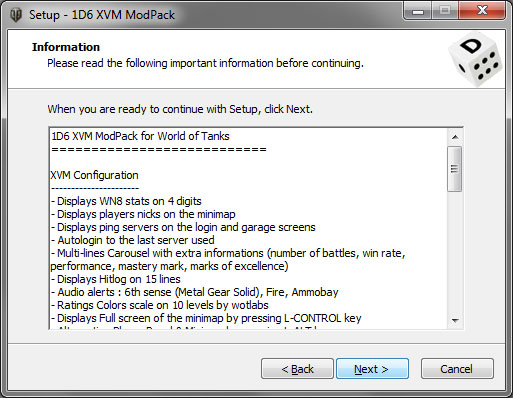The width and height of the screenshot is (513, 398).
Task: Click the scrollbar up arrow
Action: coord(455,137)
